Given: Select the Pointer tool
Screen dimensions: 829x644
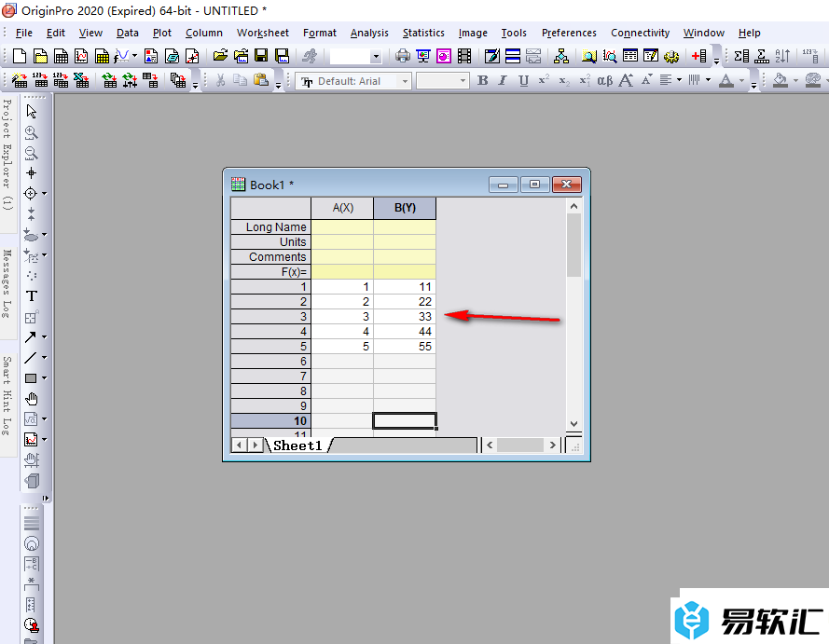Looking at the screenshot, I should click(x=31, y=111).
